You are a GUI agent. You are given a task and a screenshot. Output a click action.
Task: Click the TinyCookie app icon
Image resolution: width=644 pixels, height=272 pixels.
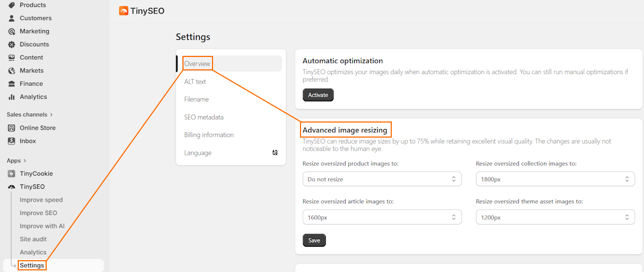pos(11,174)
